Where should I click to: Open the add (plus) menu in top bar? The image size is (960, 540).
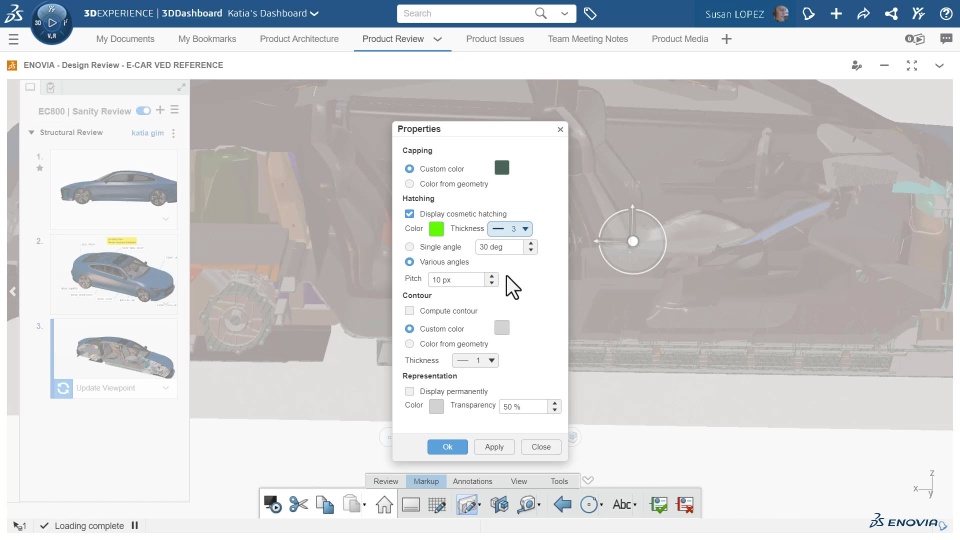pos(836,13)
